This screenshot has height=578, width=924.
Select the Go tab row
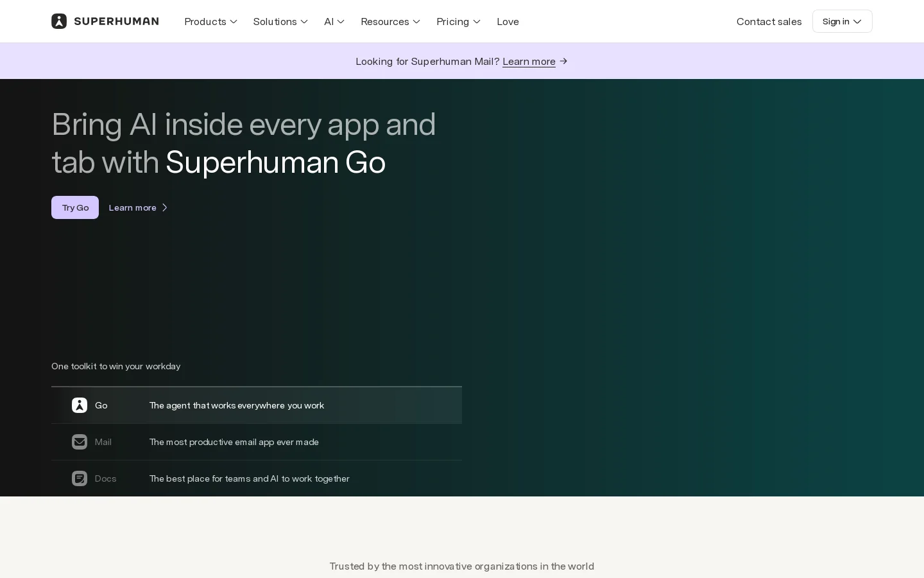pos(257,405)
